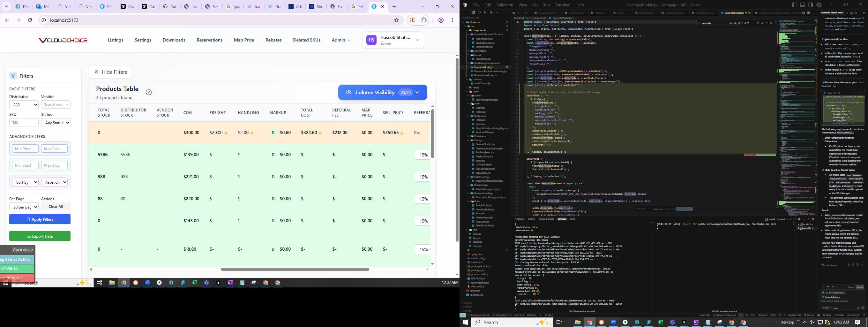Open Chrome profile avatar icon
Image resolution: width=868 pixels, height=327 pixels.
tap(441, 20)
